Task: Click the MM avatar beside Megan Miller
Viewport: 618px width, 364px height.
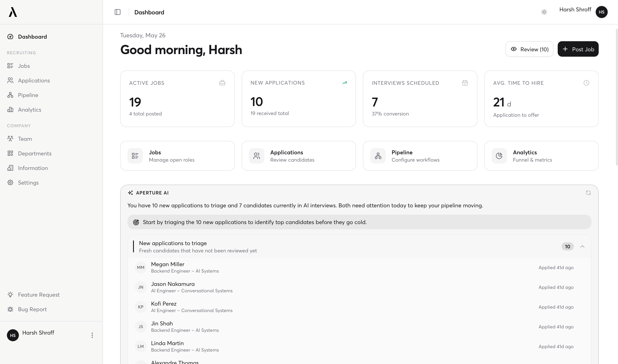Action: click(x=141, y=267)
